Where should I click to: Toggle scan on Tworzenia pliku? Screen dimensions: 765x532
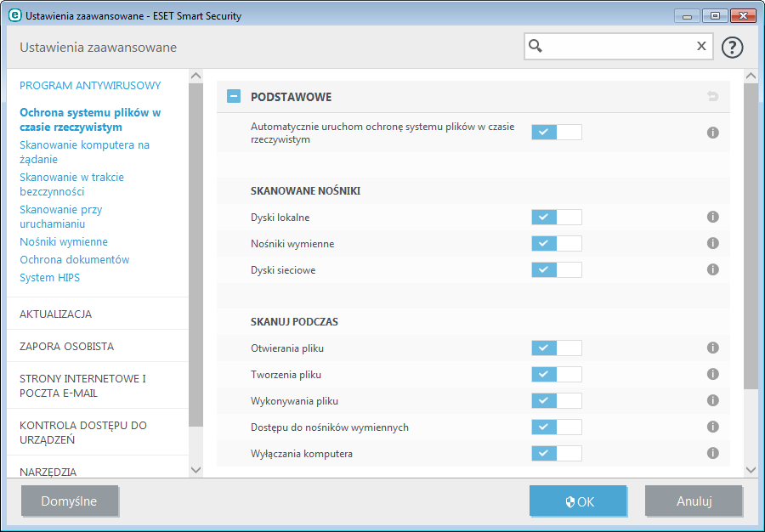(557, 375)
